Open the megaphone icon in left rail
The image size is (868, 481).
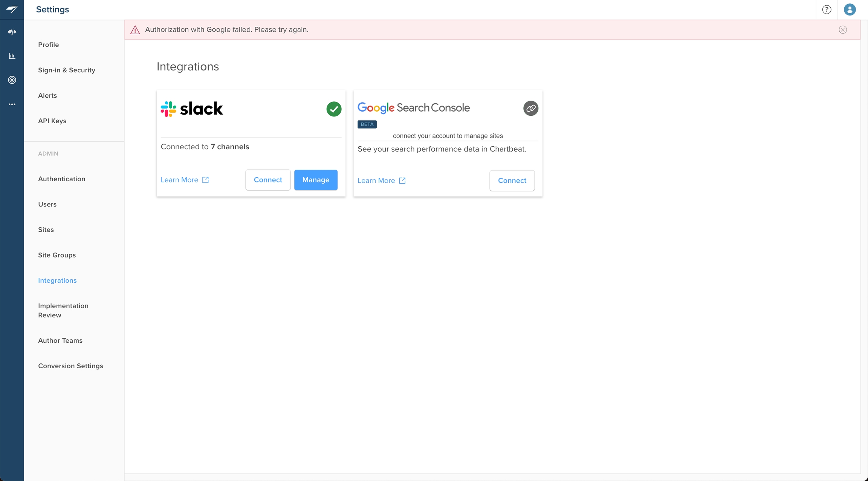pyautogui.click(x=12, y=32)
